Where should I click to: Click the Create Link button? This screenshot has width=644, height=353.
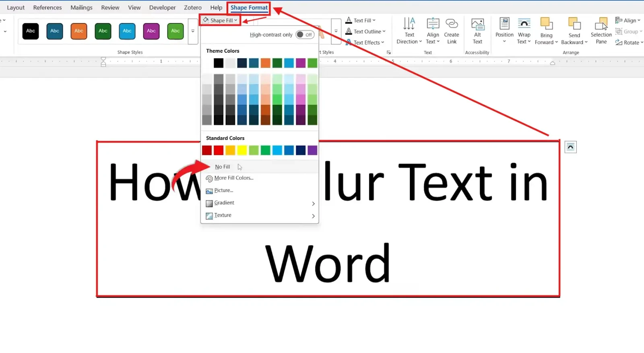pyautogui.click(x=452, y=31)
